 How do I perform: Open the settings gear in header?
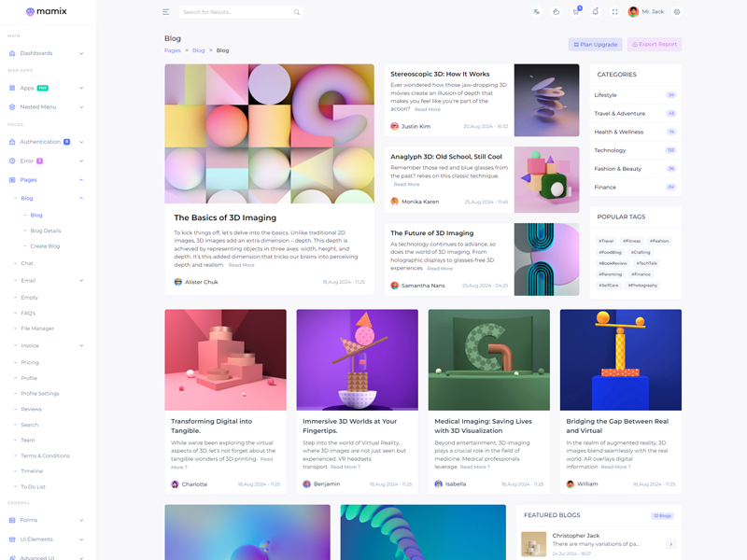677,12
